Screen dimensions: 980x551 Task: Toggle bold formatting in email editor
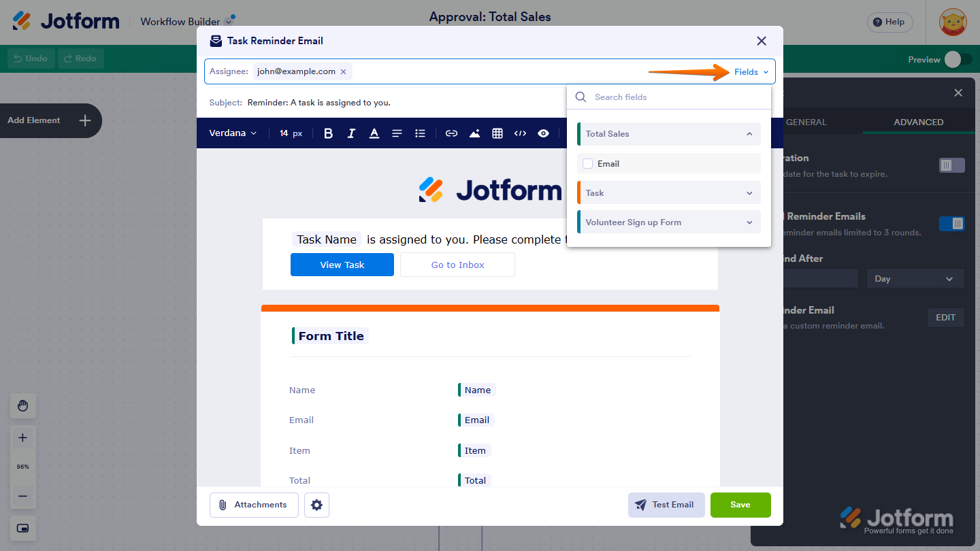[x=328, y=133]
